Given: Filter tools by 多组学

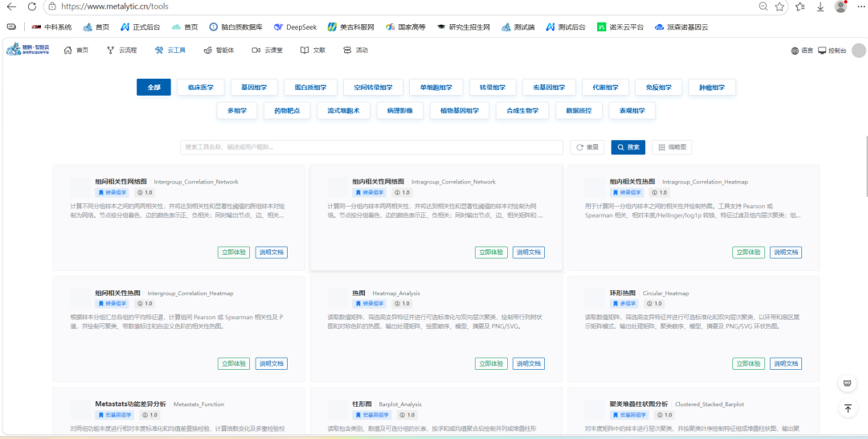Looking at the screenshot, I should [x=237, y=110].
